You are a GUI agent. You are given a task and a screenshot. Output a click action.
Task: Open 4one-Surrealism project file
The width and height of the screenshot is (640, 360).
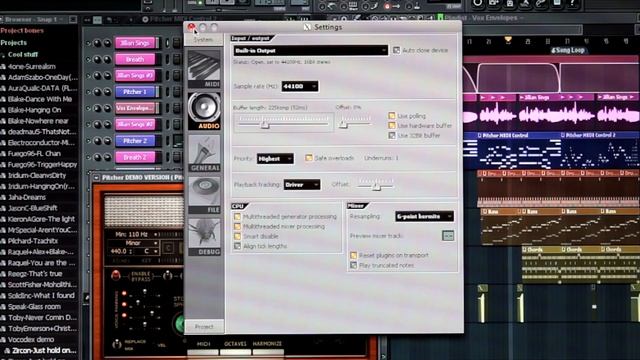point(31,66)
